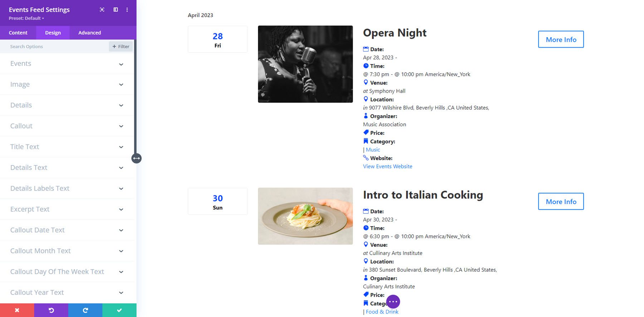644x317 pixels.
Task: Click the panel width resize handle
Action: (x=136, y=158)
